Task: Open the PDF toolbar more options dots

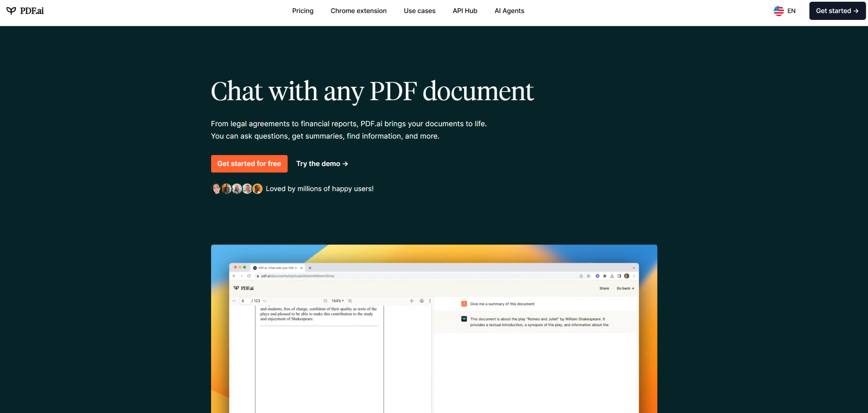Action: click(x=430, y=301)
